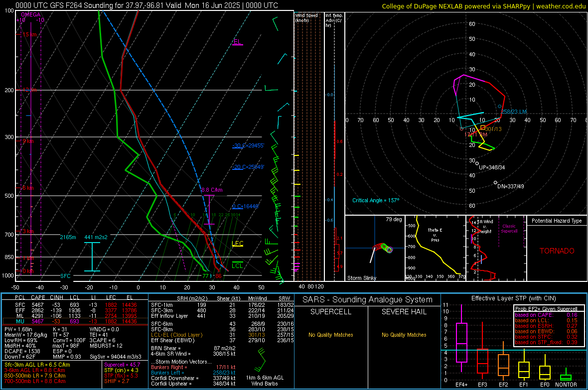Click the Critical Angle = 157° readout
The image size is (588, 390).
[x=376, y=200]
